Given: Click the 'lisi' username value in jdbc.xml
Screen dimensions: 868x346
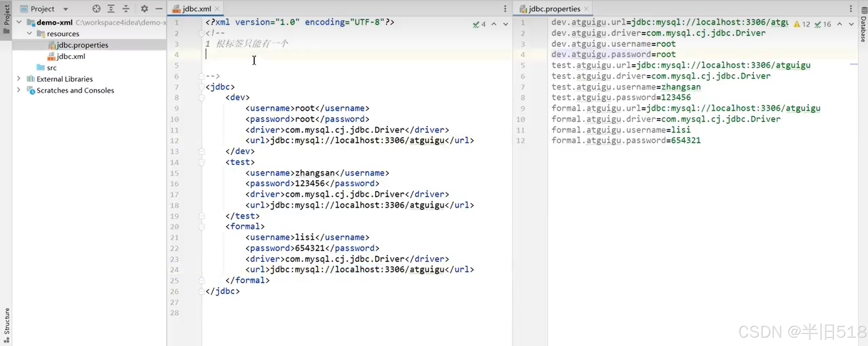Looking at the screenshot, I should (305, 238).
